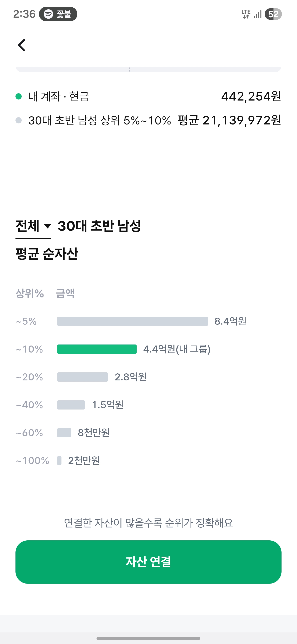Tap the back arrow icon
The width and height of the screenshot is (297, 644).
[x=22, y=45]
